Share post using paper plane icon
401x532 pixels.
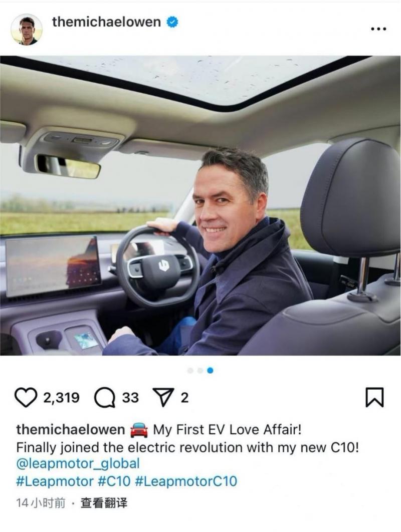pos(164,397)
